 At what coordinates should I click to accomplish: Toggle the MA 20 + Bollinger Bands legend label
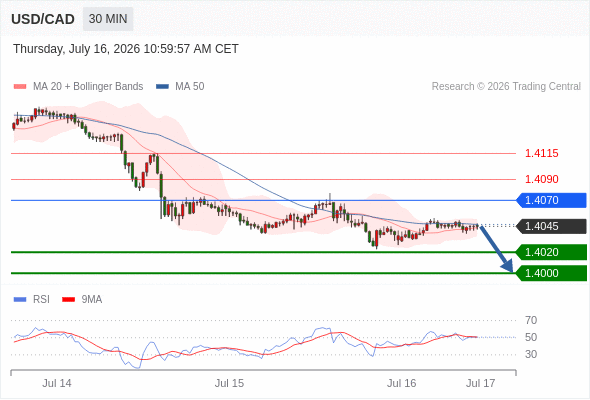click(x=88, y=87)
